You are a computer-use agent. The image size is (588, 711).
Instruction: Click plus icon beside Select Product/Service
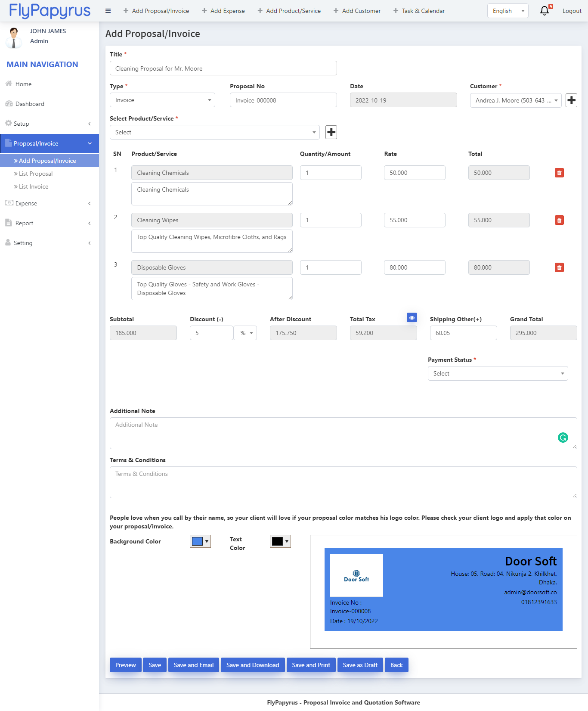point(331,132)
